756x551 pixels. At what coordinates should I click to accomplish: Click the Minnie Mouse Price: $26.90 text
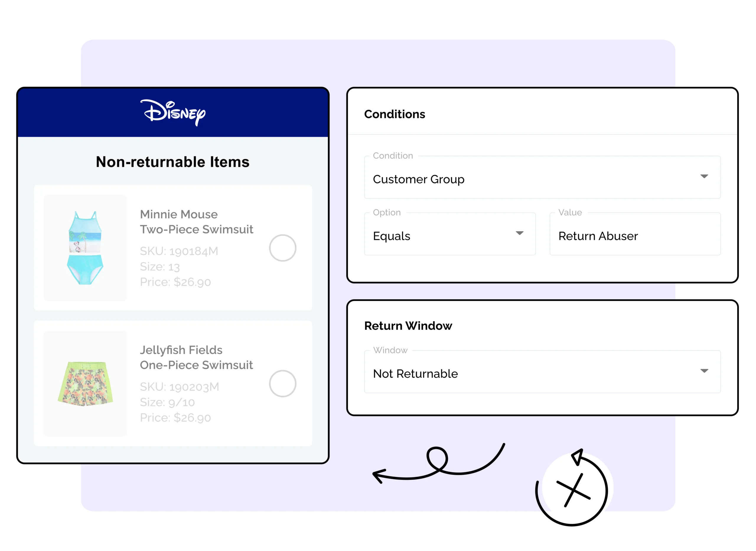click(x=175, y=282)
